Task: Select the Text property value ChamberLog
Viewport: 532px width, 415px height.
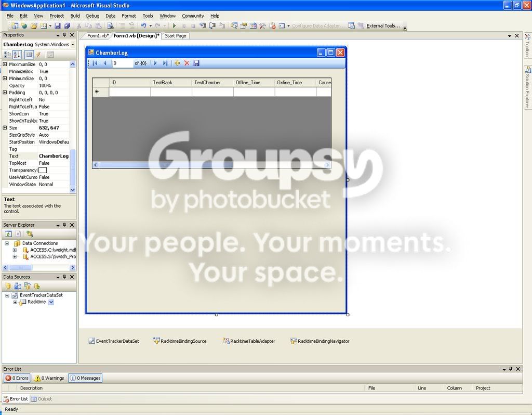Action: (x=54, y=156)
